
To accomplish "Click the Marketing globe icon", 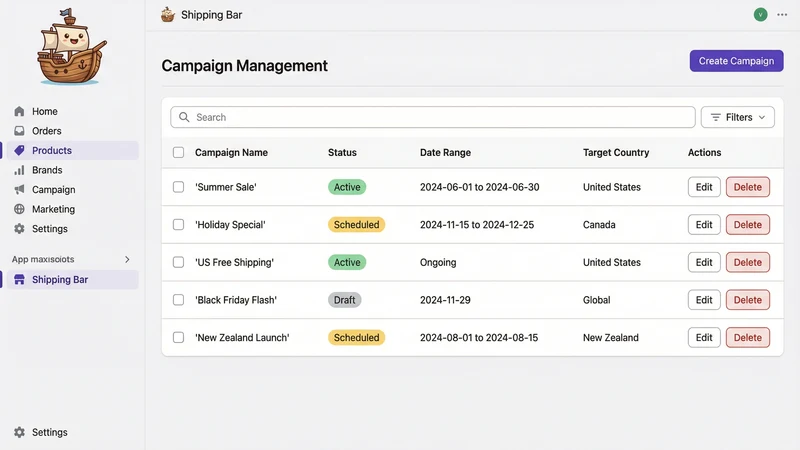I will click(x=19, y=209).
